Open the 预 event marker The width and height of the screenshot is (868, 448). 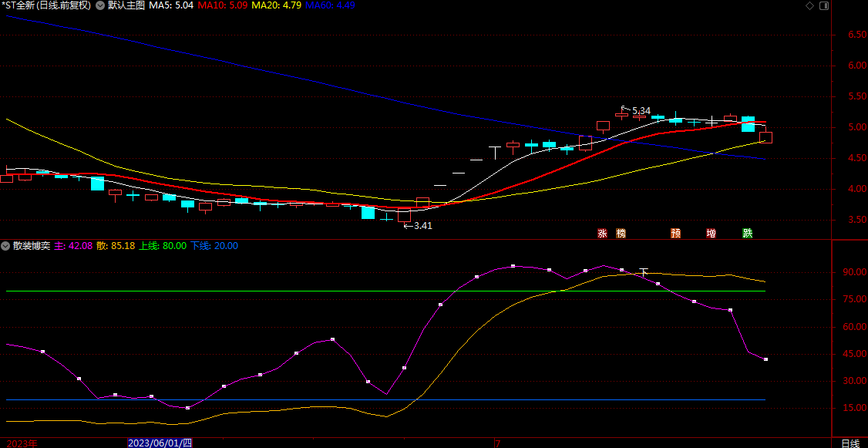coord(675,233)
